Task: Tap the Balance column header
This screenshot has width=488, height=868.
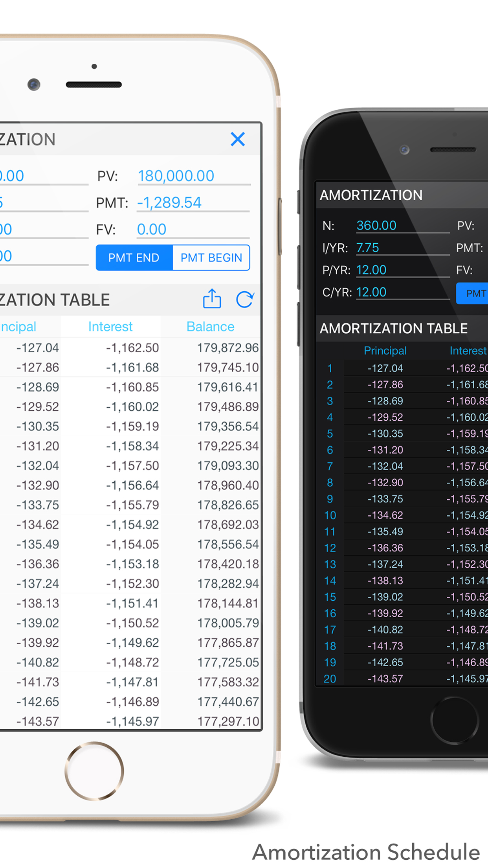Action: pyautogui.click(x=210, y=327)
